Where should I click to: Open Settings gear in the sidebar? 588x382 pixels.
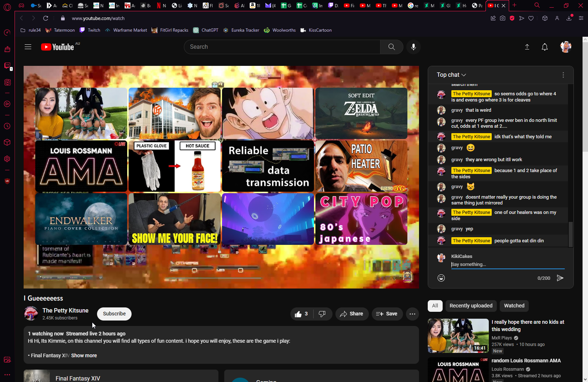tap(7, 159)
